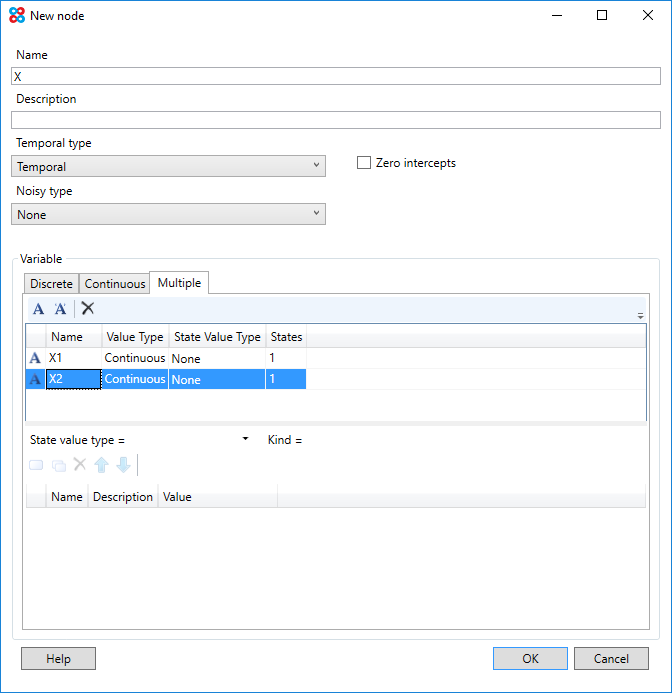
Task: Click the copy state icon
Action: [x=58, y=465]
